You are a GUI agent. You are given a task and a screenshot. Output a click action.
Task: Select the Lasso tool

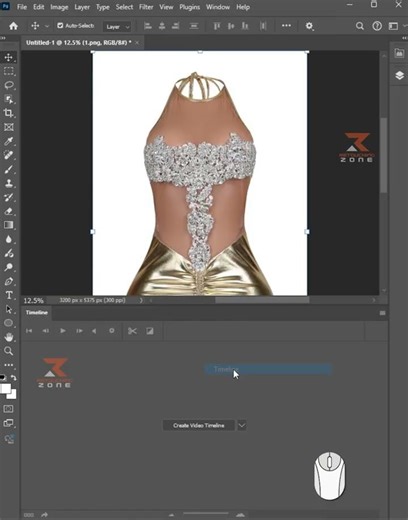pyautogui.click(x=9, y=85)
